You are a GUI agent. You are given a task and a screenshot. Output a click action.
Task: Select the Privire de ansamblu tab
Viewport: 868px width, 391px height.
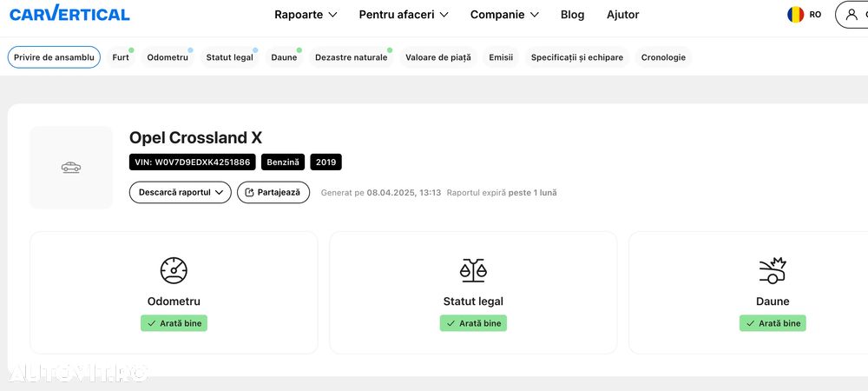[54, 57]
